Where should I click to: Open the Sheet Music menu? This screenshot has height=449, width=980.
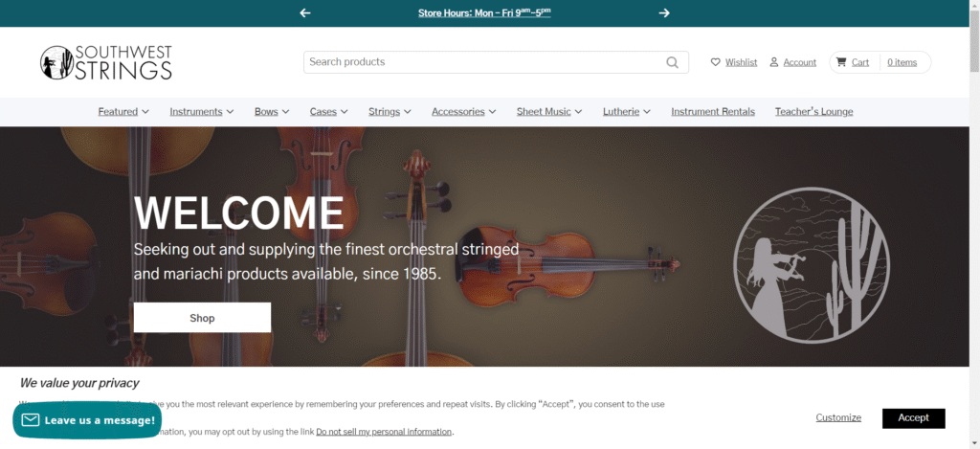549,112
